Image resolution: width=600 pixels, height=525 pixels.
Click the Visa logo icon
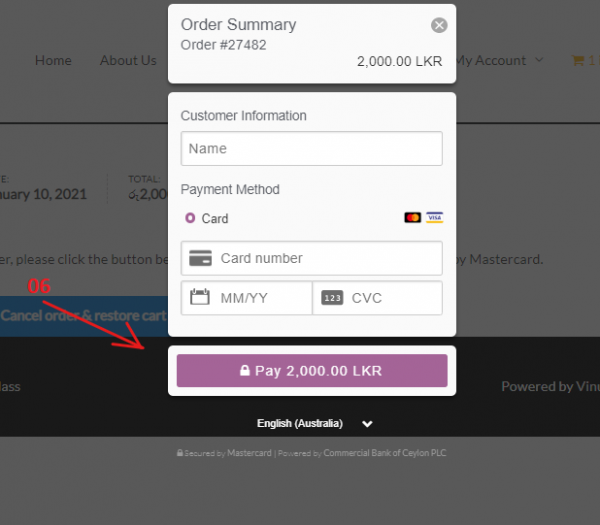coord(434,217)
